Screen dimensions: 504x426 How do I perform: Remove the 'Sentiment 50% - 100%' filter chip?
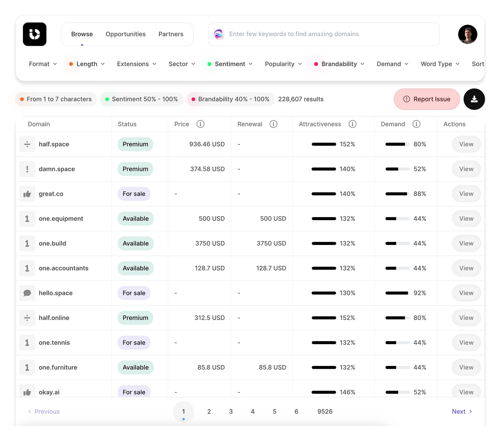[142, 99]
